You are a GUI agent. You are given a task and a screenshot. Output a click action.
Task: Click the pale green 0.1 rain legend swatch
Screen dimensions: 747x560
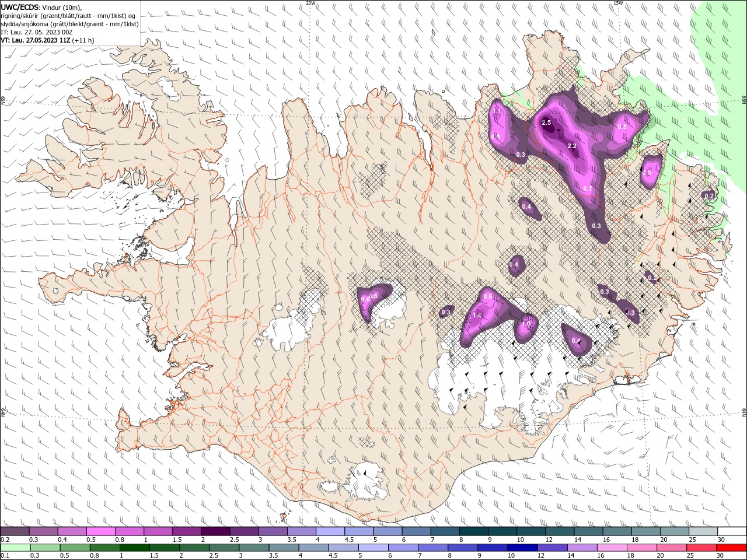(x=15, y=548)
